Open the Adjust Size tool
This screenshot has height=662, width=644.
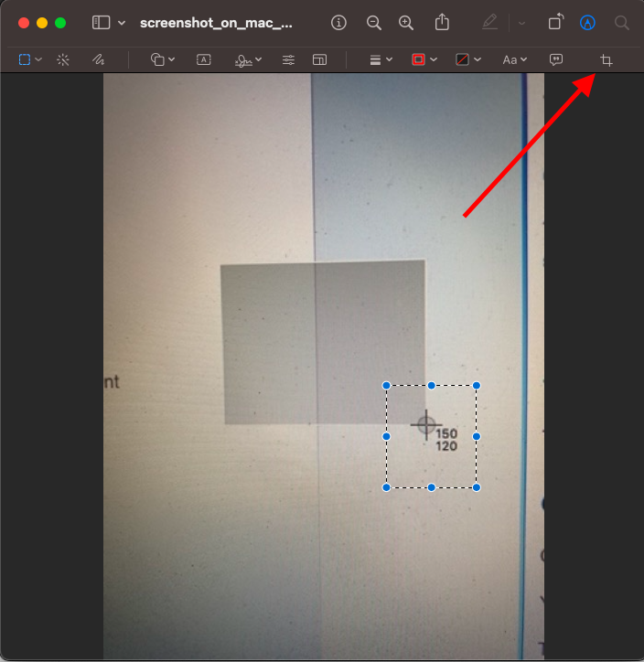[x=319, y=60]
